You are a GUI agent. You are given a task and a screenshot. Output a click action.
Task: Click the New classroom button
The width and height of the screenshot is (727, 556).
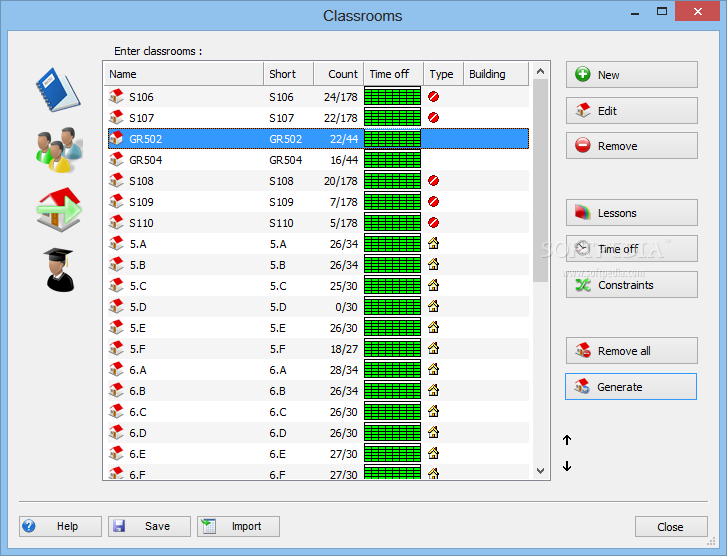[631, 75]
